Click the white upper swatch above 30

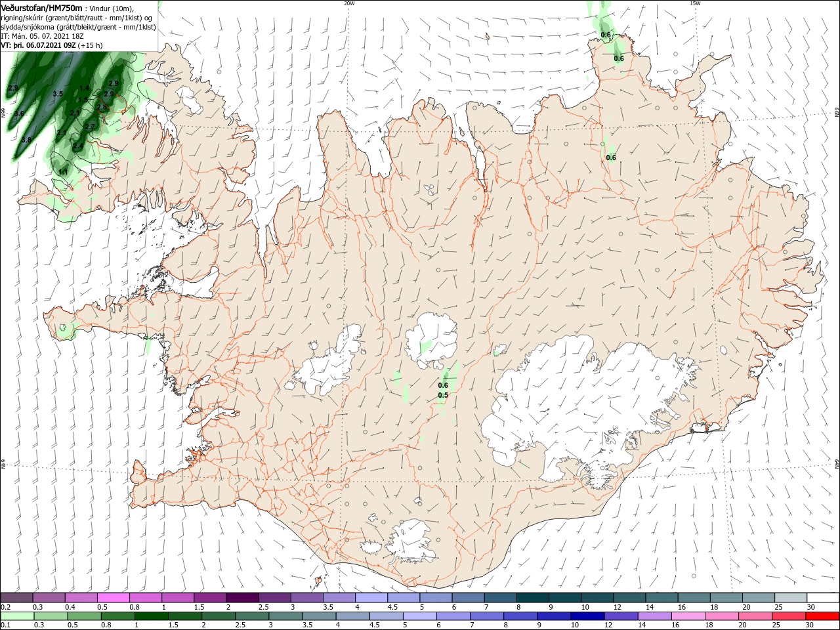tap(822, 598)
